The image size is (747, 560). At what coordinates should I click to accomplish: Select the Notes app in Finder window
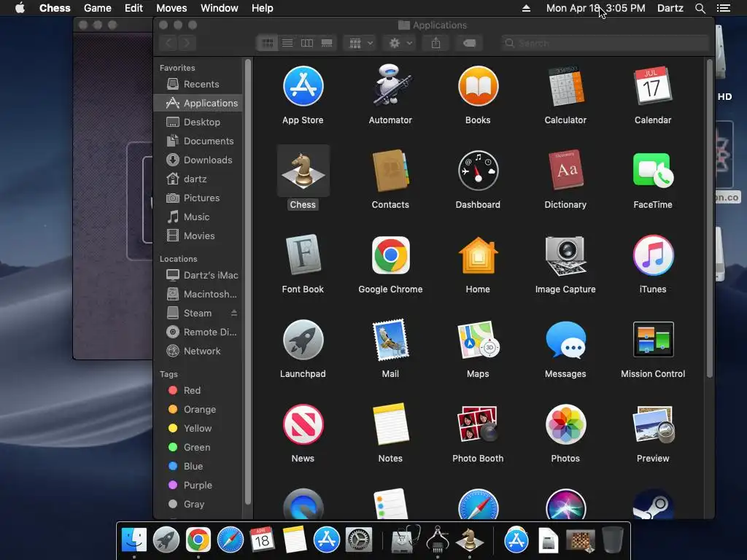[390, 424]
